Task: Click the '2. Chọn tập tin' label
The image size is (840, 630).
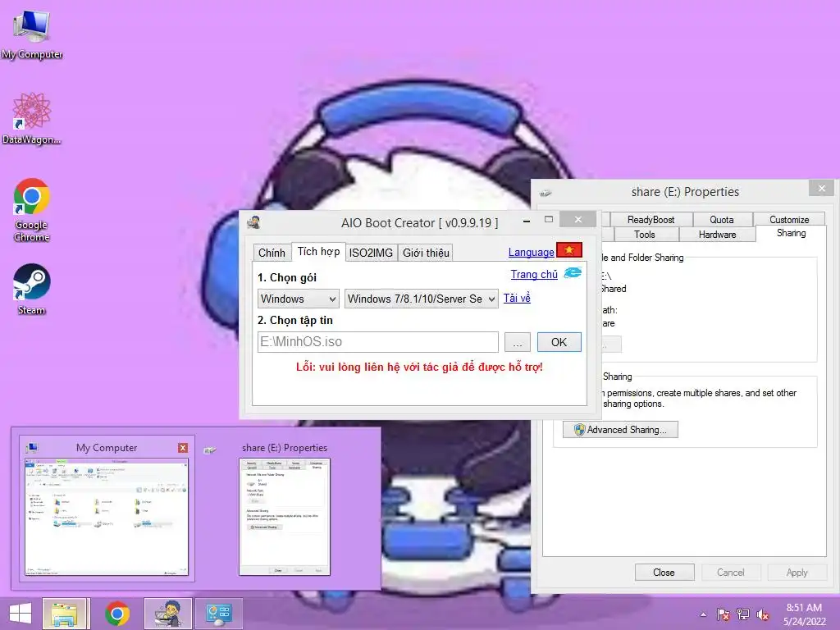Action: pyautogui.click(x=295, y=321)
